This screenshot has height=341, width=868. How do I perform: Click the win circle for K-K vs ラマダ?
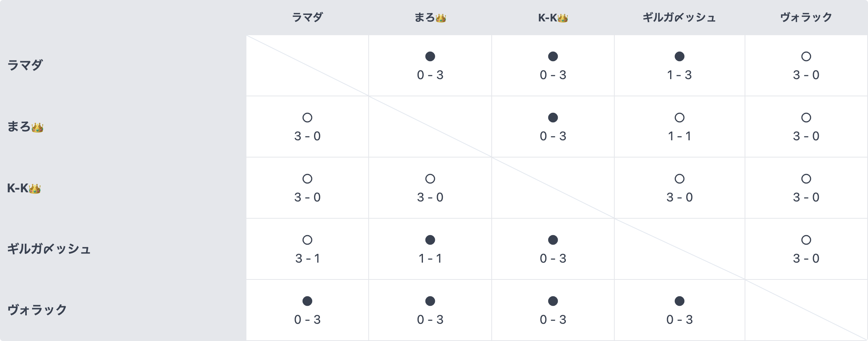pyautogui.click(x=307, y=179)
